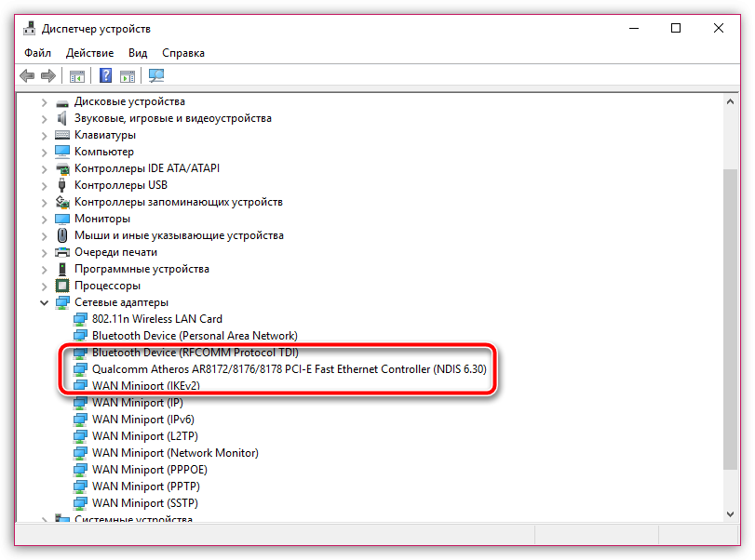Expand the Контроллеры USB node
Screen dimensions: 755x560
tap(44, 185)
